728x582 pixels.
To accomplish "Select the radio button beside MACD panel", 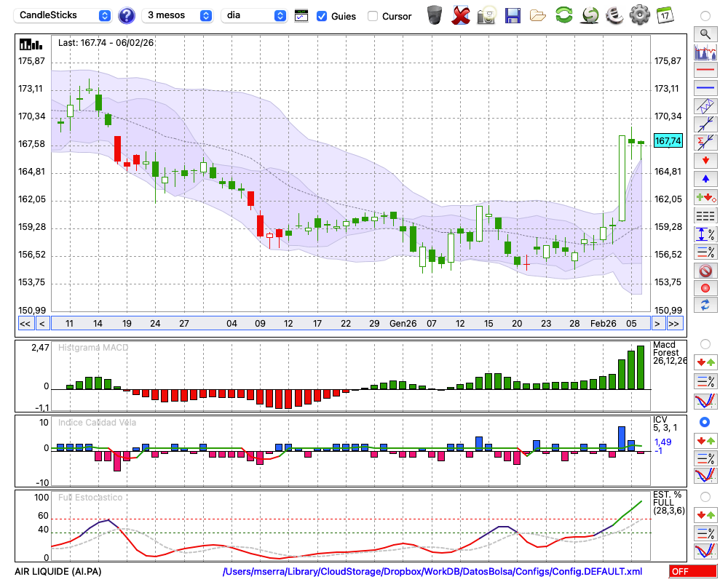I will coord(704,343).
